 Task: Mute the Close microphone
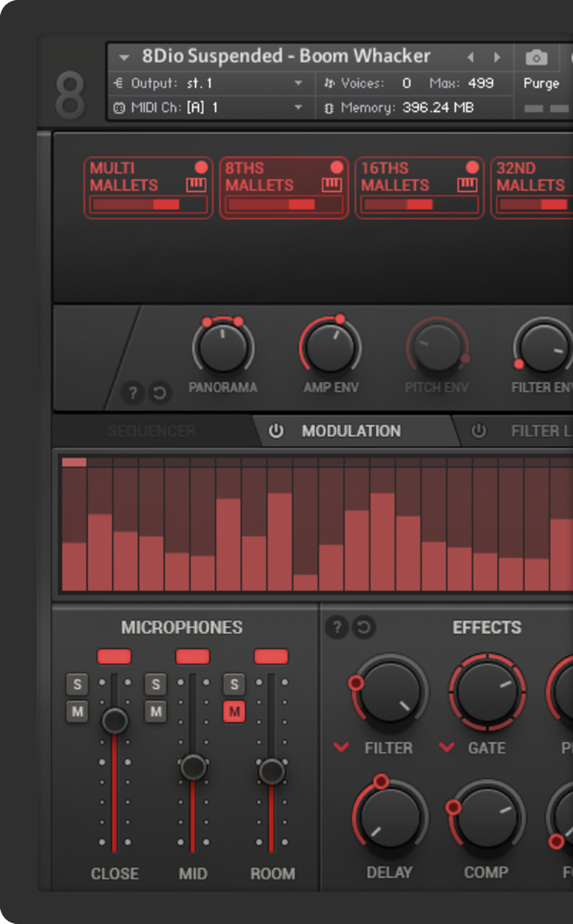77,711
